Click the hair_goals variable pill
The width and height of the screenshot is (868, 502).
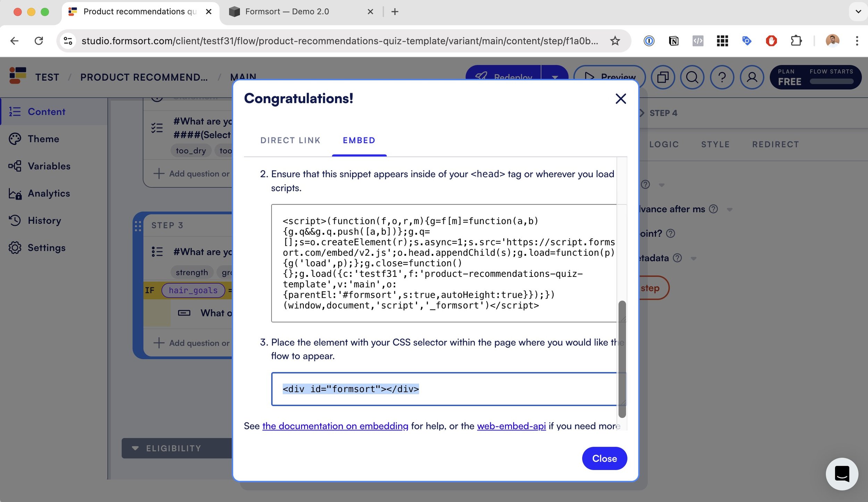(x=193, y=290)
